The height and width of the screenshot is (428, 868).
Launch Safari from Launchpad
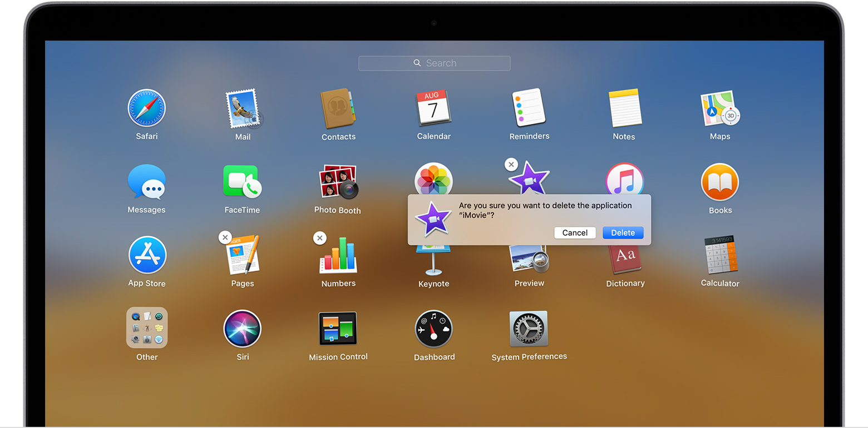pos(146,108)
